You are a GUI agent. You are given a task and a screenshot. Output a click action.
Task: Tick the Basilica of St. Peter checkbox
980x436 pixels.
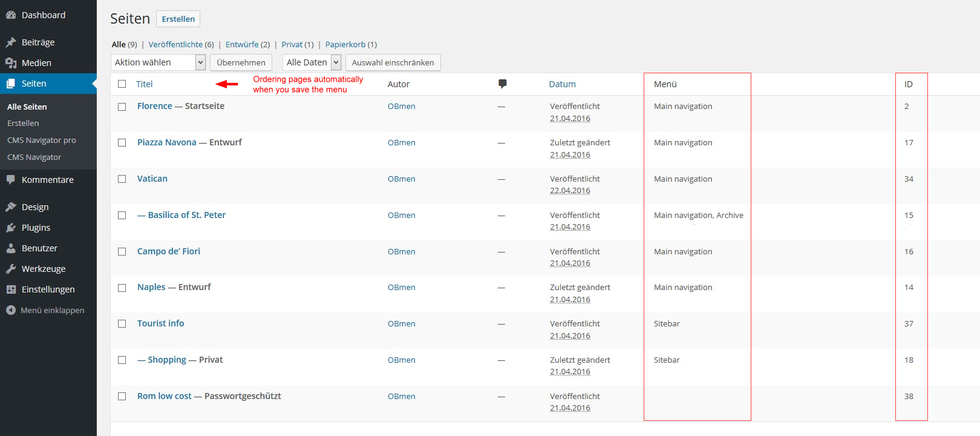[x=122, y=216]
